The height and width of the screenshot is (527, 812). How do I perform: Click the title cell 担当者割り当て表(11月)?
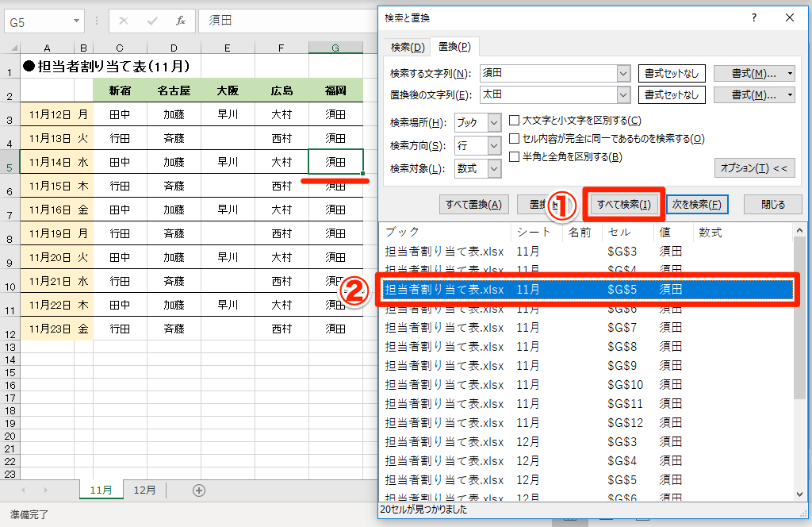tap(107, 67)
